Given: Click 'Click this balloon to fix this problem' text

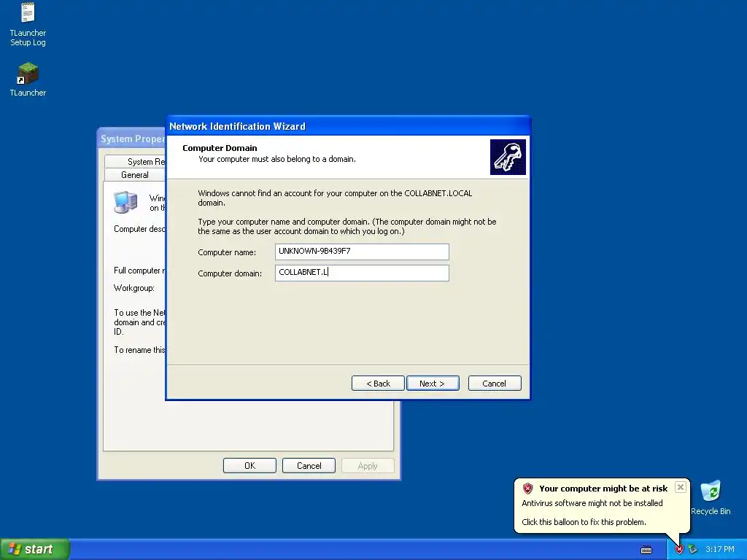Looking at the screenshot, I should (x=584, y=522).
